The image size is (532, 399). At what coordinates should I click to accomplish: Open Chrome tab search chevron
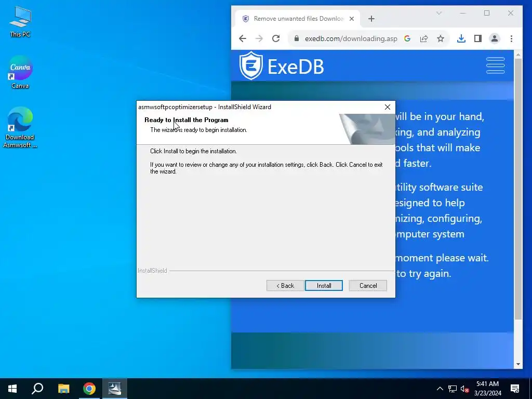(438, 13)
